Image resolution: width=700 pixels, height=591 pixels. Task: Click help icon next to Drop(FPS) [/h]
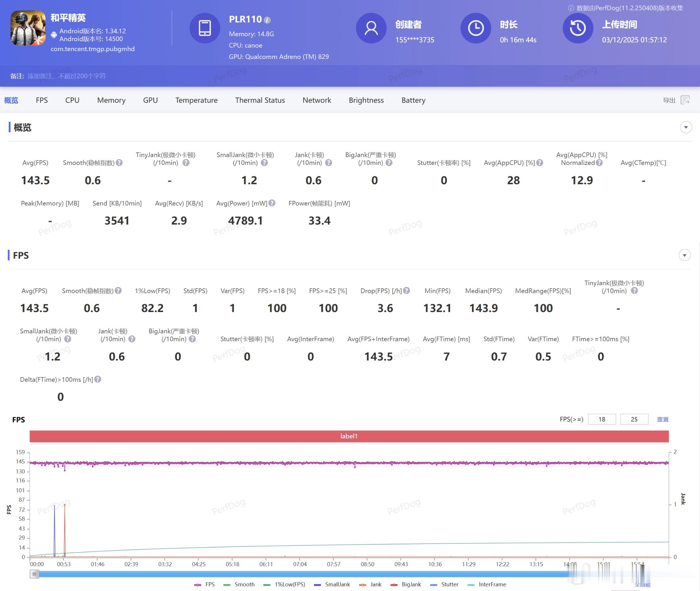click(406, 290)
